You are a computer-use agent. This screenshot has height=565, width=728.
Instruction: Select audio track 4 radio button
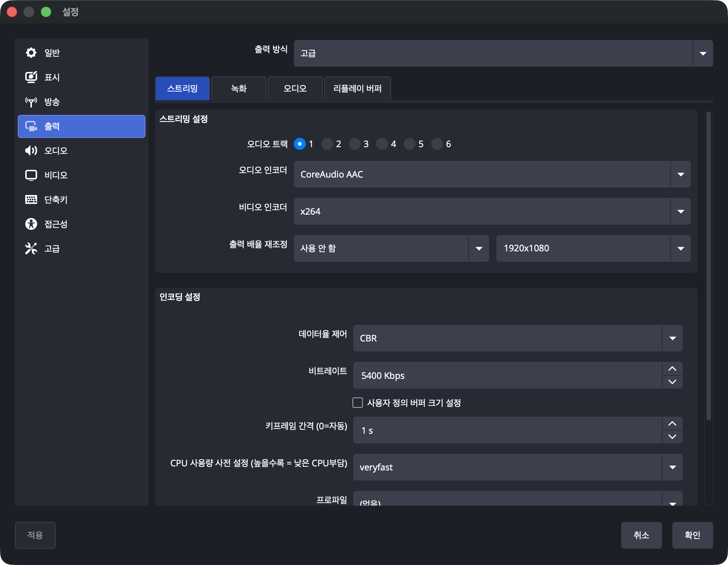382,144
